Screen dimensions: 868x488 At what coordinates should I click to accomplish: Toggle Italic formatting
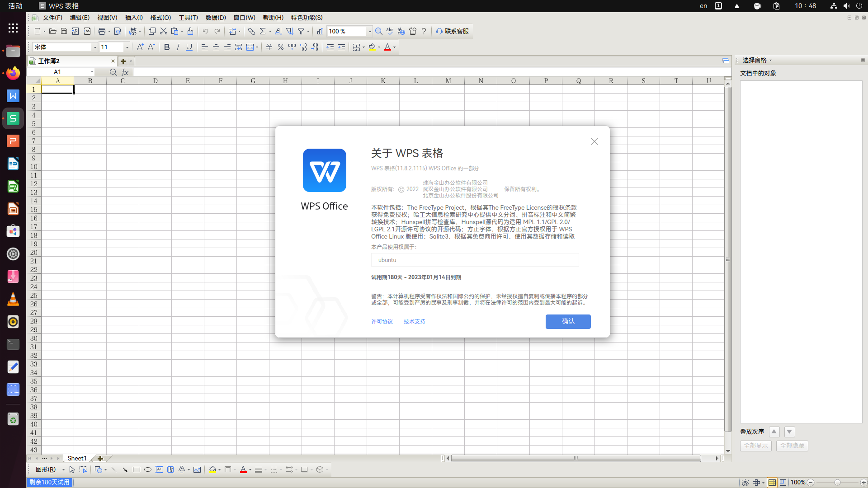(178, 47)
